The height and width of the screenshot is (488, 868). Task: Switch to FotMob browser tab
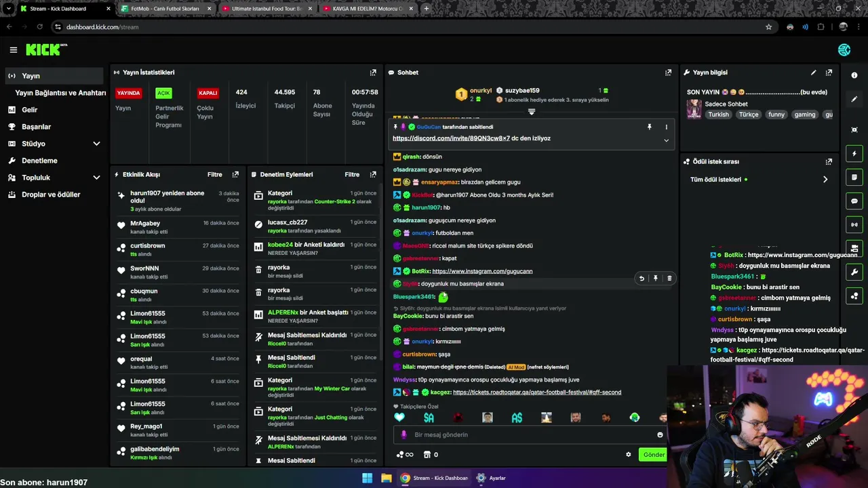coord(165,9)
